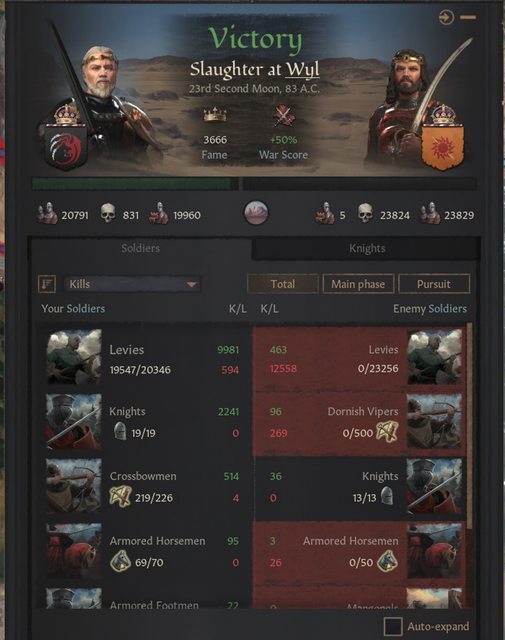Click the red dragon coat of arms
Image resolution: width=505 pixels, height=640 pixels.
click(66, 147)
